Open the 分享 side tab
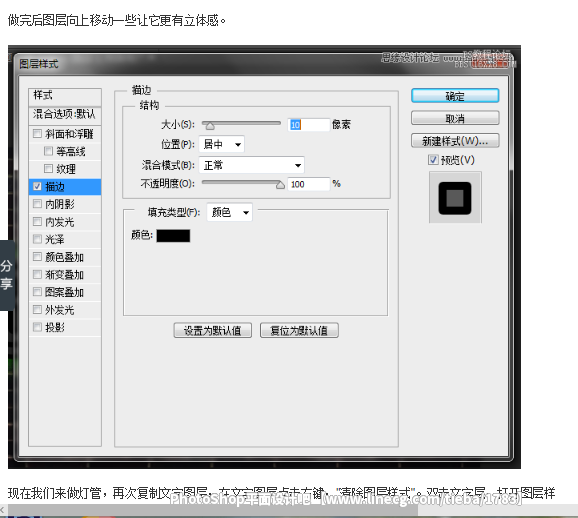 pyautogui.click(x=7, y=275)
